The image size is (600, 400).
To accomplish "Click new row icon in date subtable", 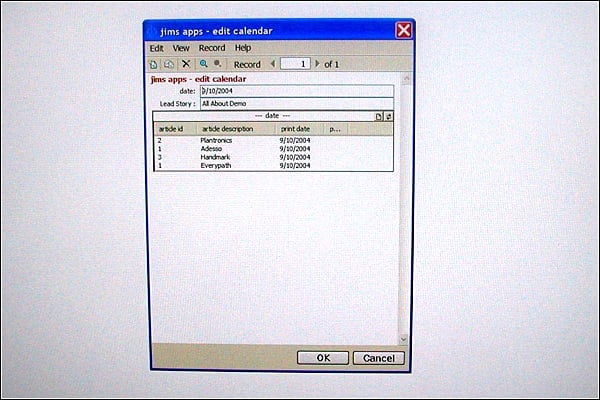I will coord(378,117).
